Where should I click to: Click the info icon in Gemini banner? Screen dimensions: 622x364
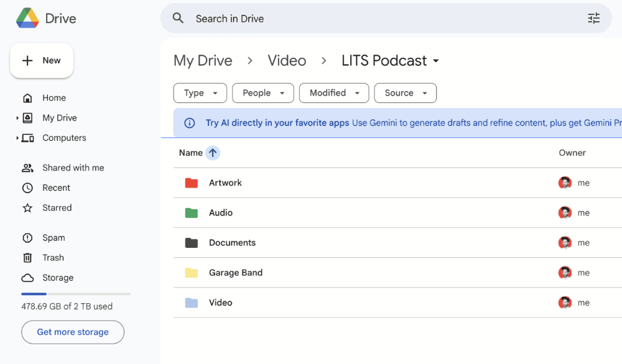coord(190,123)
